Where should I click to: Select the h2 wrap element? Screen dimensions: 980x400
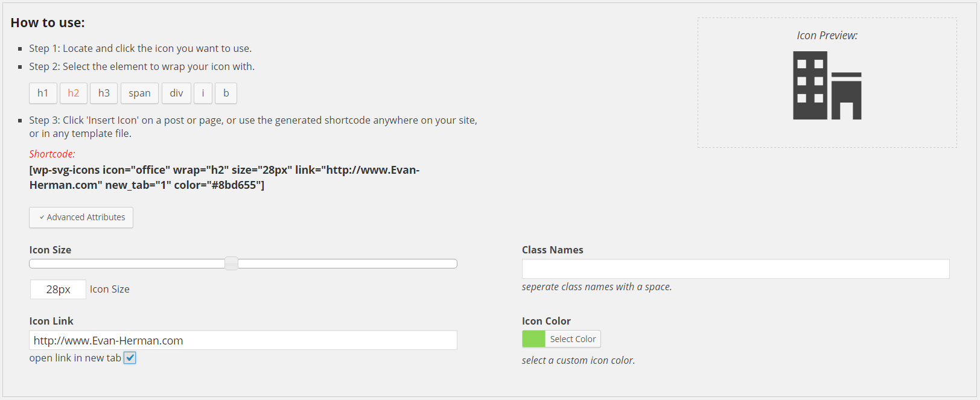tap(74, 93)
